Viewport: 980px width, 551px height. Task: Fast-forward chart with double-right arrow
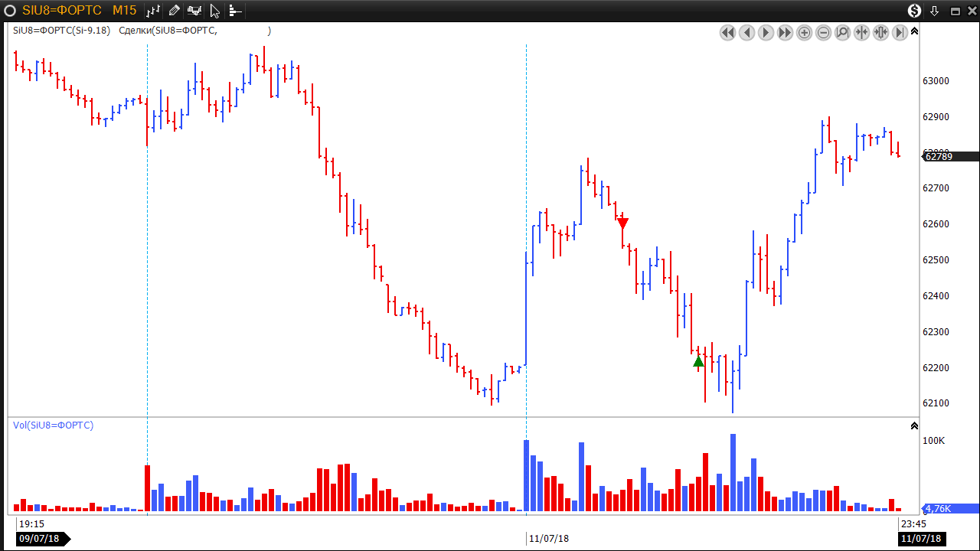(x=785, y=32)
